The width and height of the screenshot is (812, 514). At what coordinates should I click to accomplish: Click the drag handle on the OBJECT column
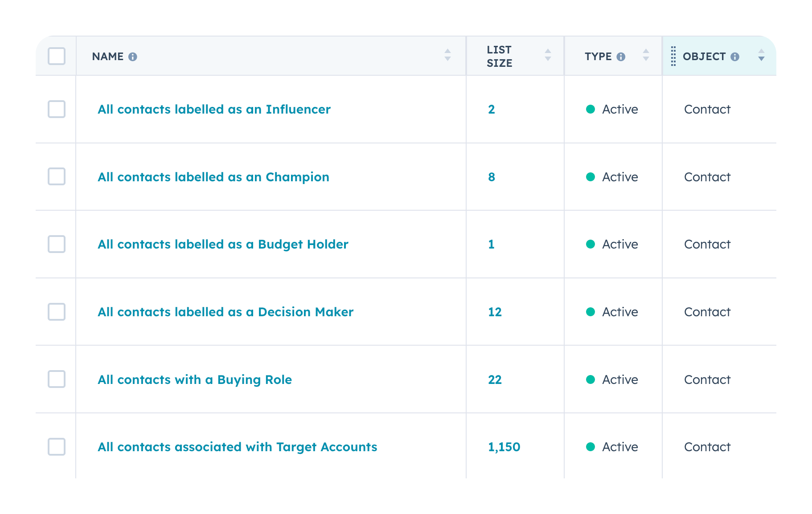coord(673,57)
